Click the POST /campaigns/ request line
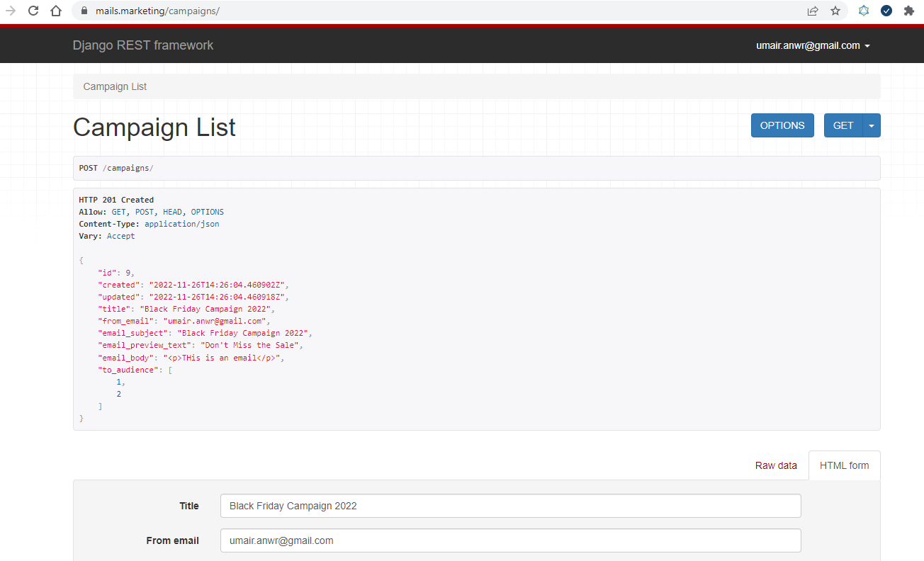The height and width of the screenshot is (561, 924). 116,168
